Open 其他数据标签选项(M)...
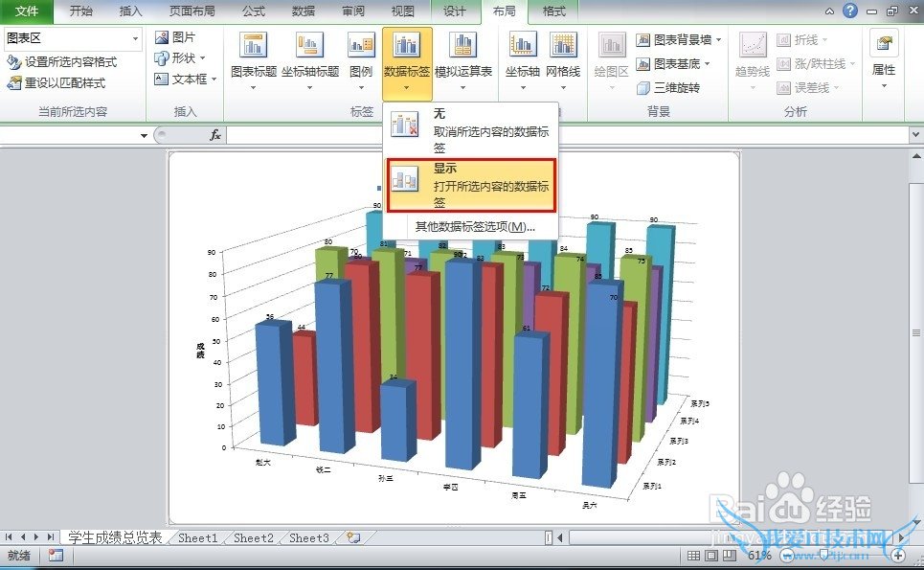 click(475, 226)
